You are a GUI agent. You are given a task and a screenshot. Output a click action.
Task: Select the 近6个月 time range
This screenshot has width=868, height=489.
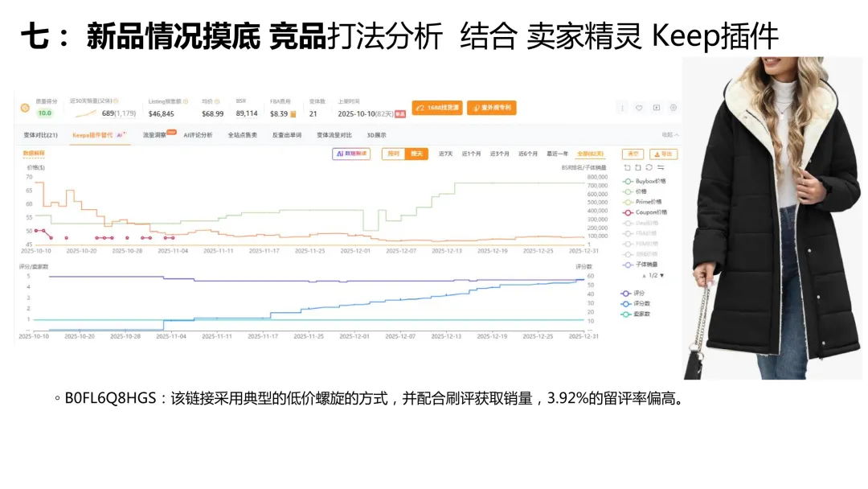(x=527, y=154)
